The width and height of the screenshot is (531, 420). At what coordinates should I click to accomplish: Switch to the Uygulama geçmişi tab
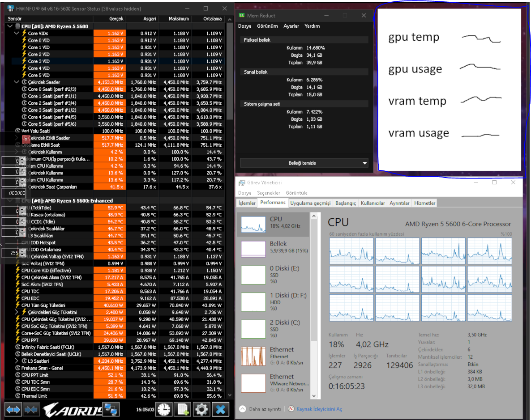click(x=310, y=203)
